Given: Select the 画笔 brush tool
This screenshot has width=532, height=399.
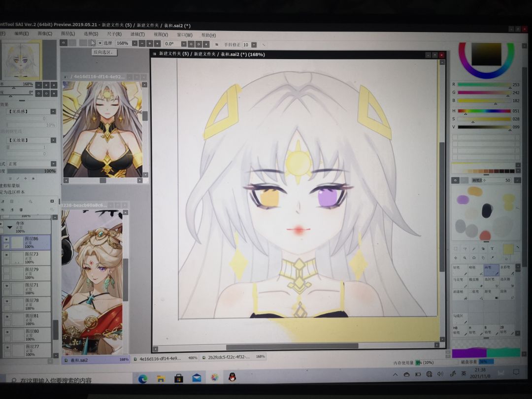Looking at the screenshot, I should (491, 270).
